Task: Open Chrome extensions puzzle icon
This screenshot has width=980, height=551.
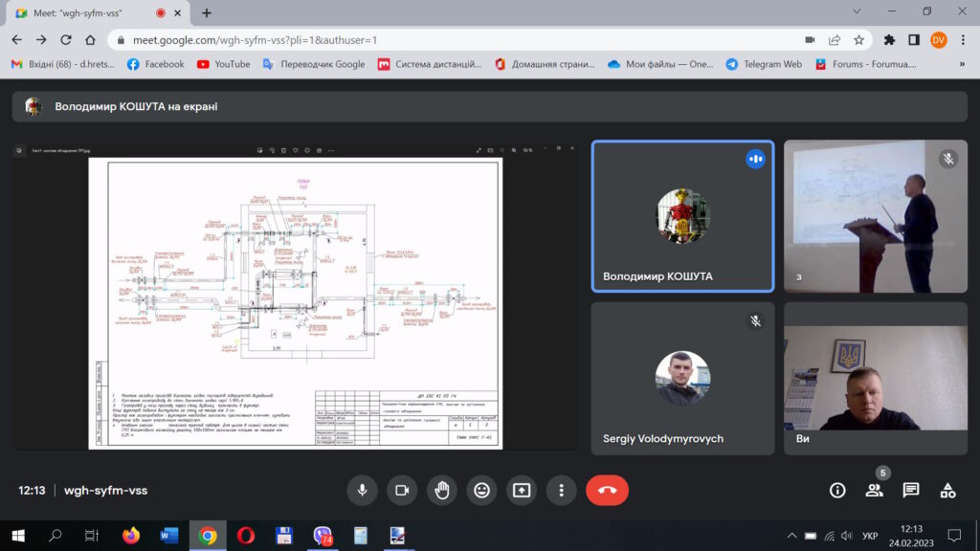Action: click(x=889, y=40)
